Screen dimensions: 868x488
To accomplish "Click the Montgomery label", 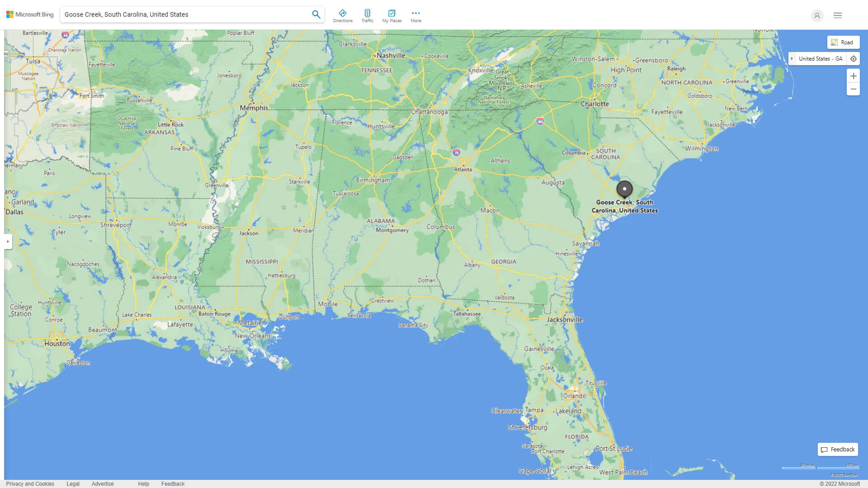I will (x=392, y=230).
